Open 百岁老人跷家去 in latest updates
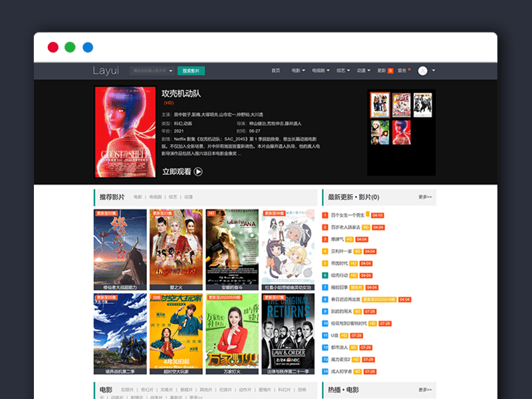Image resolution: width=532 pixels, height=399 pixels. pos(346,227)
